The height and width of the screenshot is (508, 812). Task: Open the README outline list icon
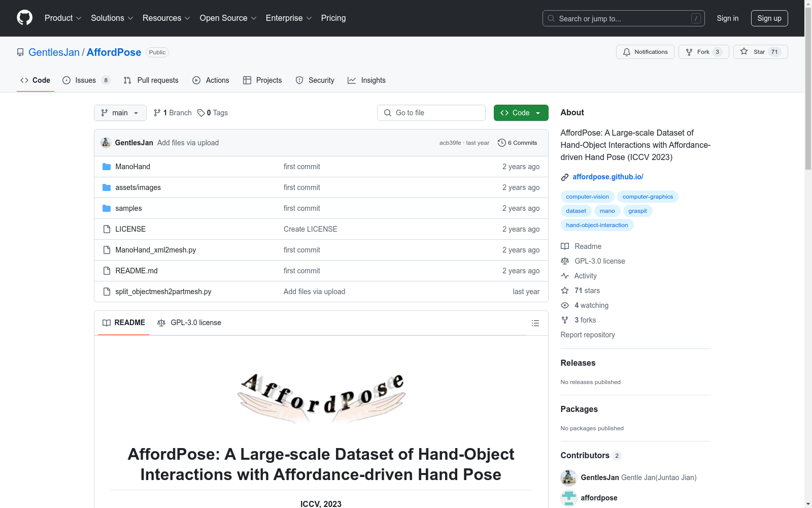tap(535, 323)
